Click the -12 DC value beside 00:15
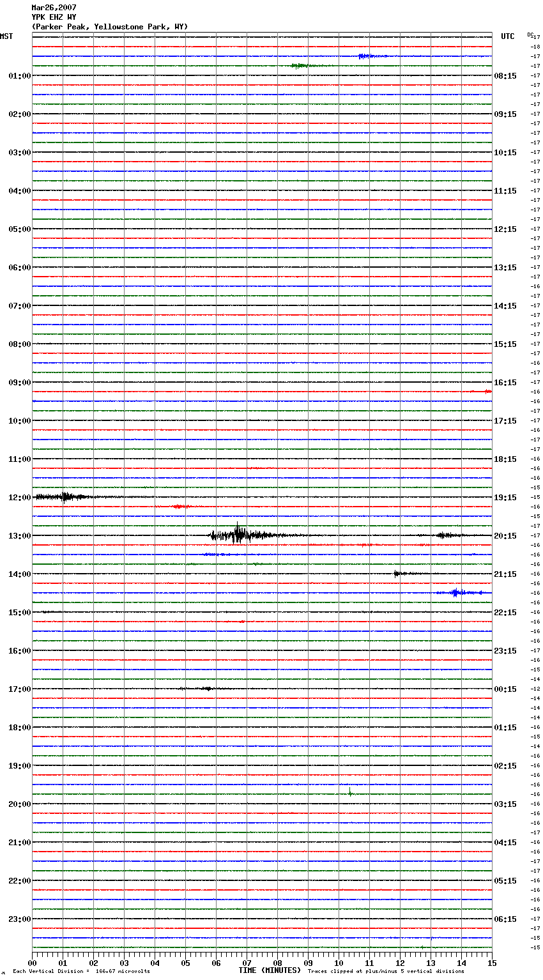Screen dimensions: 543x980 click(x=535, y=689)
